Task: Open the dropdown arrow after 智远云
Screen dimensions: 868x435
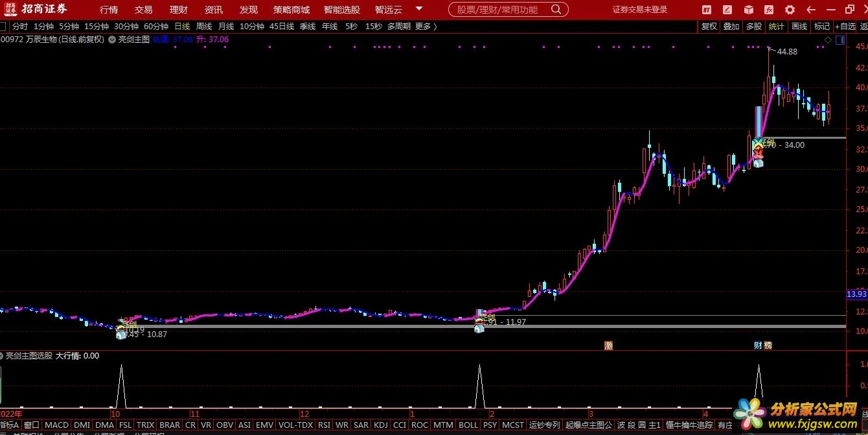Action: click(x=418, y=9)
